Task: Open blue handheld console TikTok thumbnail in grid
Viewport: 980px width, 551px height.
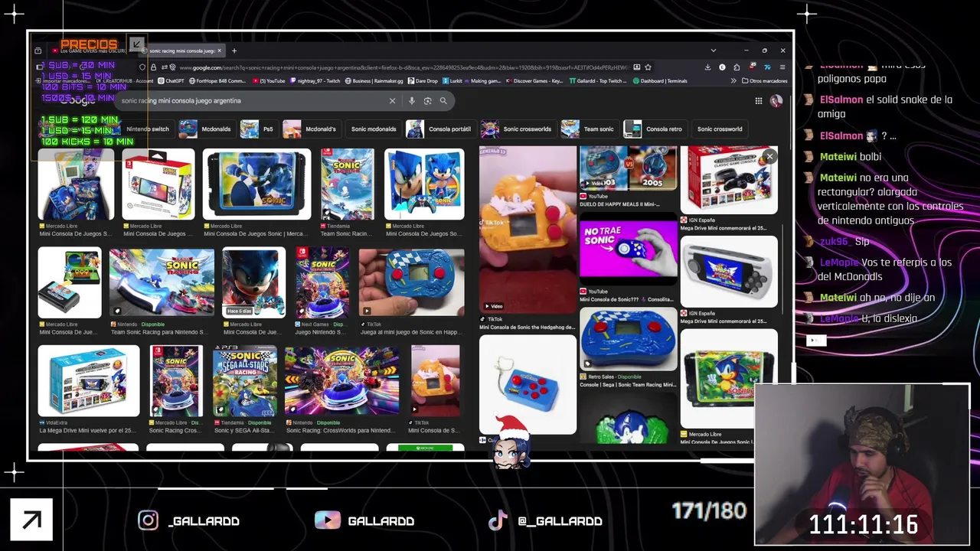Action: click(x=412, y=282)
